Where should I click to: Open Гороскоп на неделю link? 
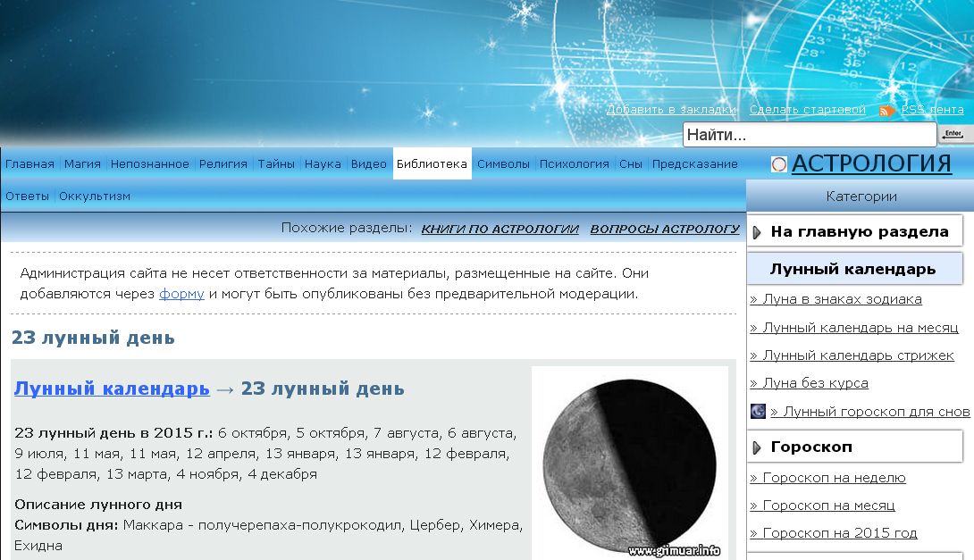(827, 478)
